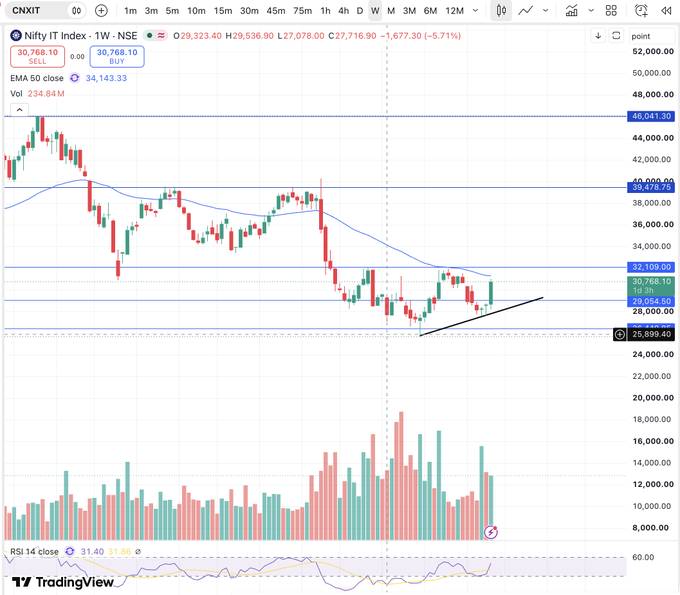The width and height of the screenshot is (680, 595).
Task: Click the 25,899.40 crosshair price label
Action: click(x=651, y=334)
